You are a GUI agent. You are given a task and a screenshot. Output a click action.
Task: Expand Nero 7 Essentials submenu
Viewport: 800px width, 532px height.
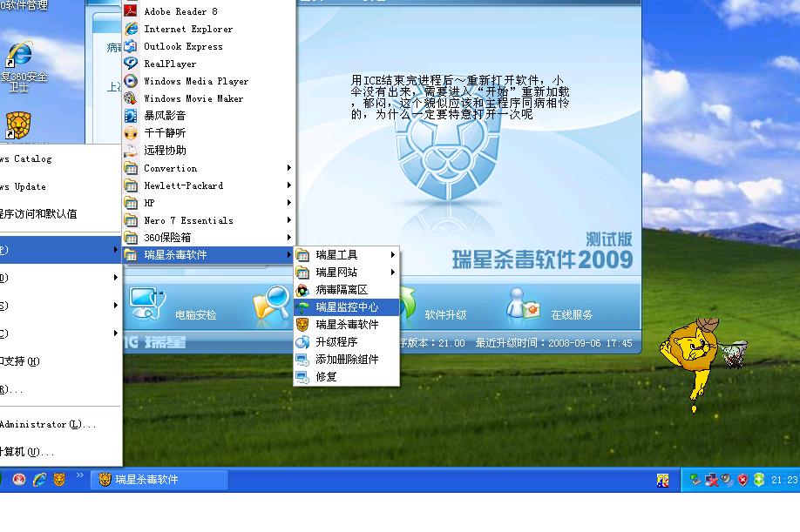pyautogui.click(x=208, y=220)
